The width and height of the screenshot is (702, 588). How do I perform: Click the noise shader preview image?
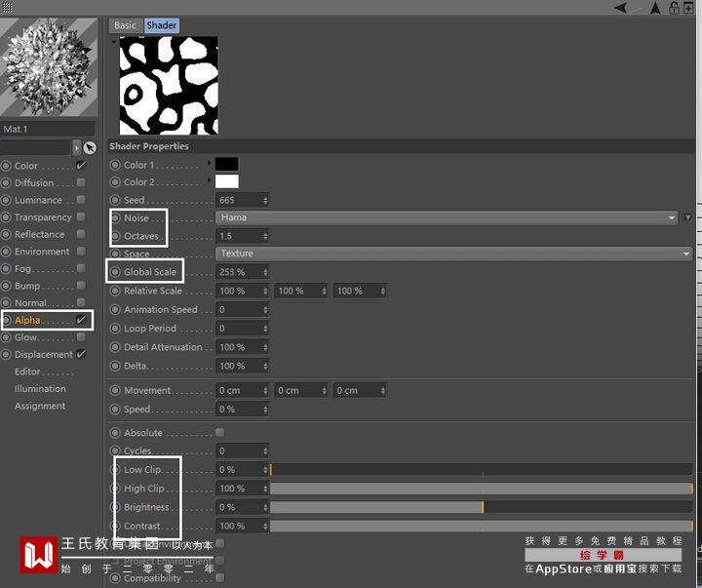(x=169, y=86)
